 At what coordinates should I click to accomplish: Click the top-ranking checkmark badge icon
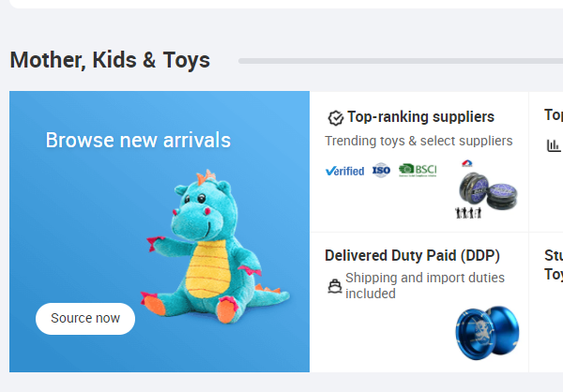click(x=335, y=118)
